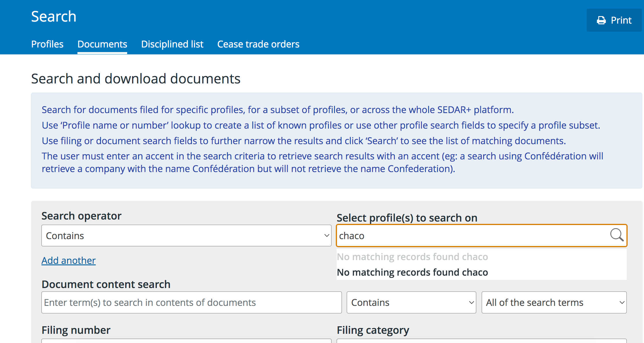Image resolution: width=644 pixels, height=343 pixels.
Task: Click greyed No matching records found text
Action: pos(412,257)
